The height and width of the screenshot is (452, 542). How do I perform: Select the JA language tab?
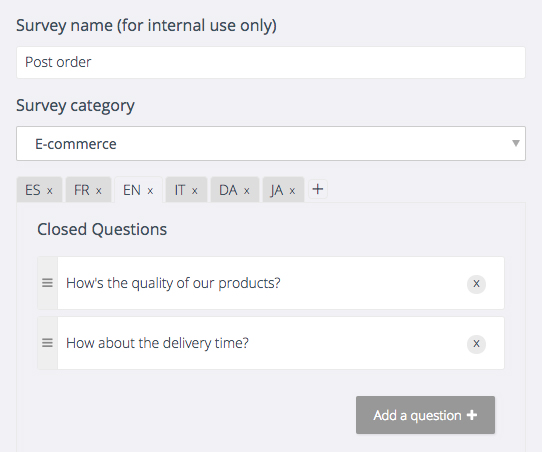277,190
